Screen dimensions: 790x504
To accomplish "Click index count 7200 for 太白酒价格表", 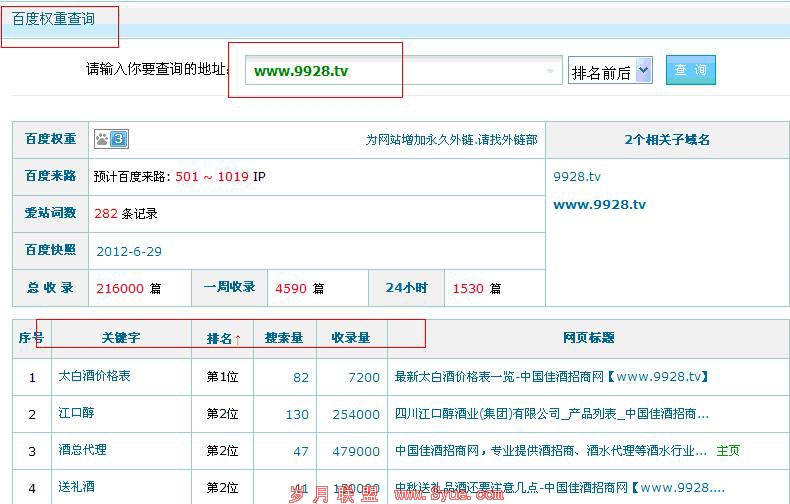I will click(364, 377).
